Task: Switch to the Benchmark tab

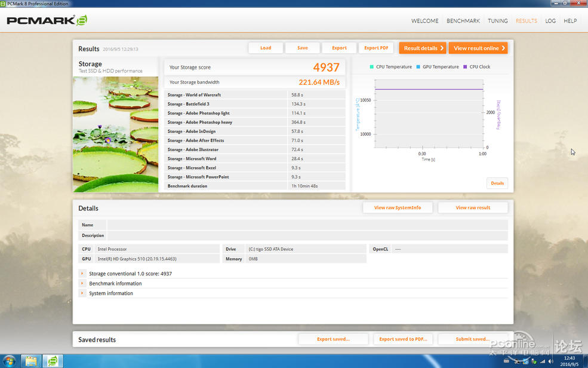Action: click(x=463, y=21)
